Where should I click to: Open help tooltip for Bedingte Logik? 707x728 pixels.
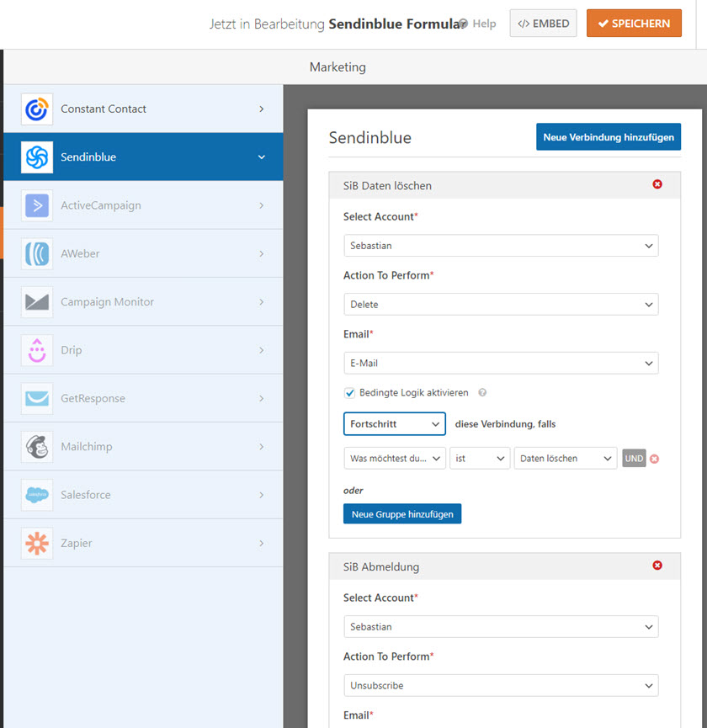tap(482, 393)
